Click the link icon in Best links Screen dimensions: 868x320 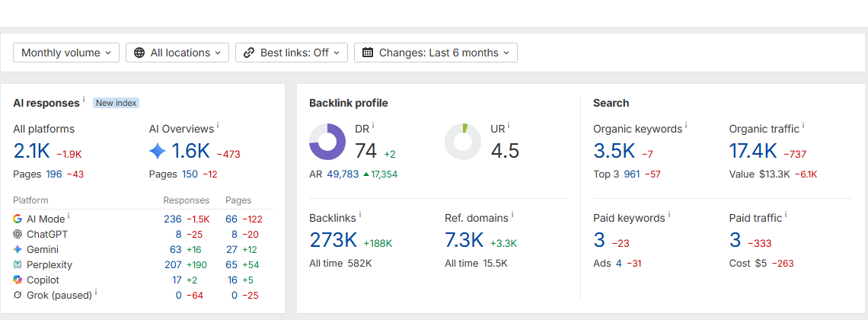(x=249, y=53)
